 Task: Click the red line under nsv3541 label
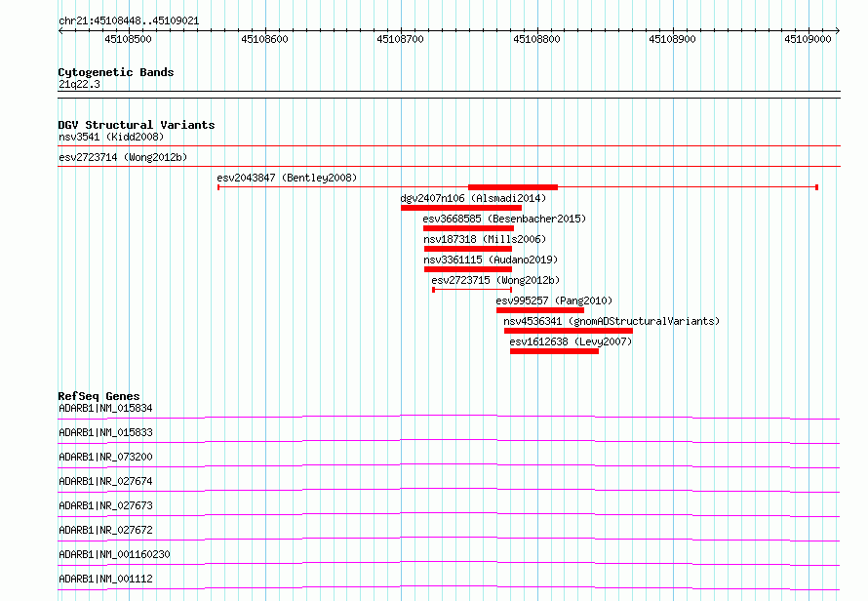pos(449,146)
